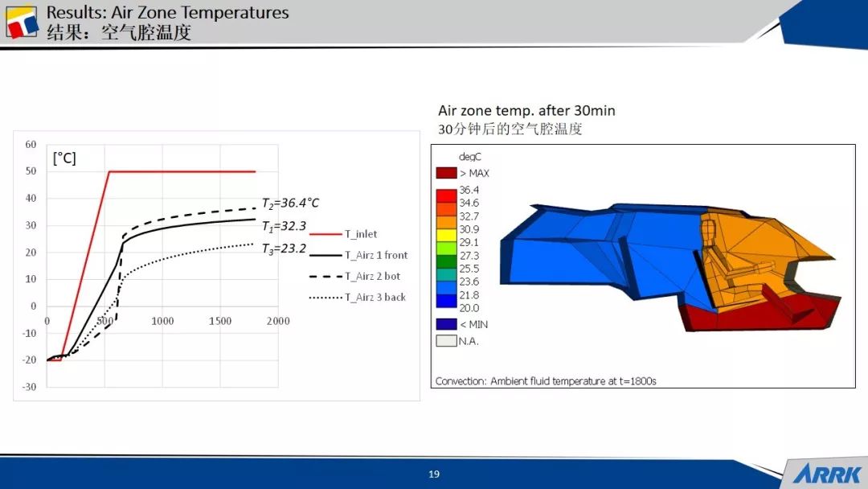The height and width of the screenshot is (489, 868).
Task: Click the slide title "Results: Air Zone Temperatures"
Action: click(167, 13)
